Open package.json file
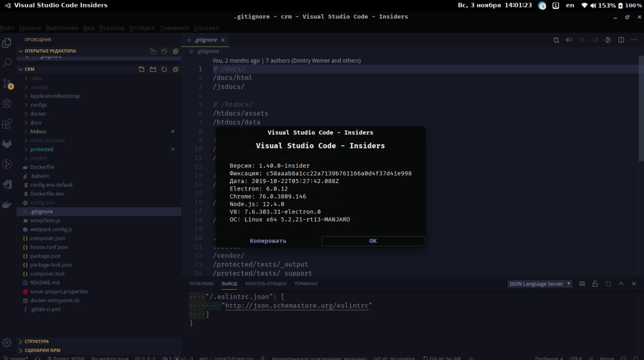 pyautogui.click(x=99, y=256)
